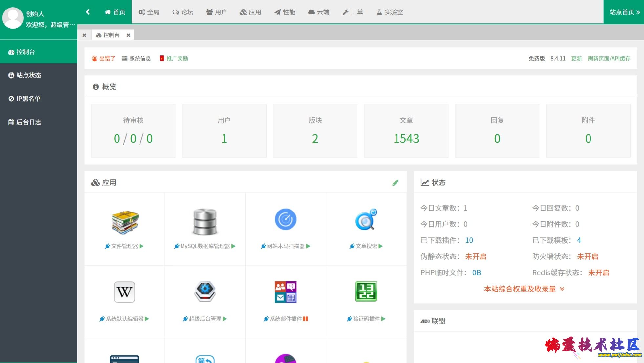The height and width of the screenshot is (363, 644).
Task: Click the 刷新页面/API缓存 link
Action: pyautogui.click(x=609, y=58)
